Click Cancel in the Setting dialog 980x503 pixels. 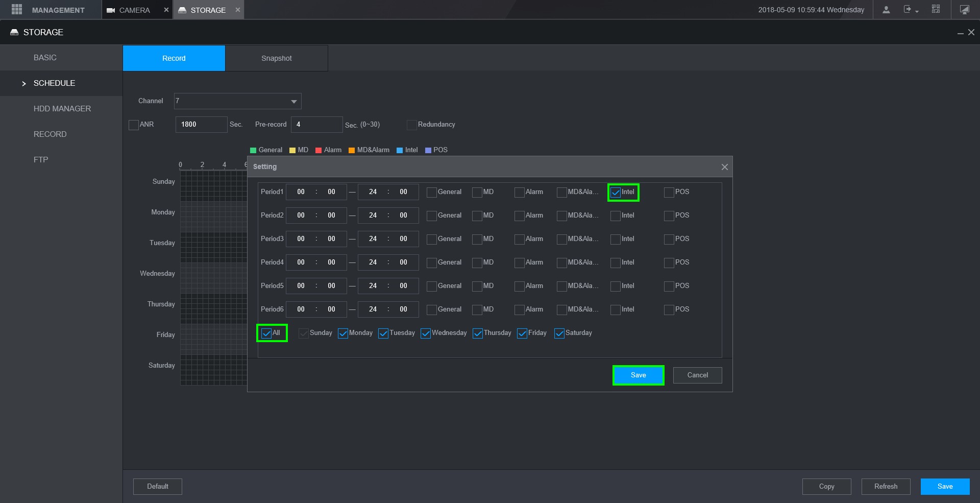pos(697,375)
